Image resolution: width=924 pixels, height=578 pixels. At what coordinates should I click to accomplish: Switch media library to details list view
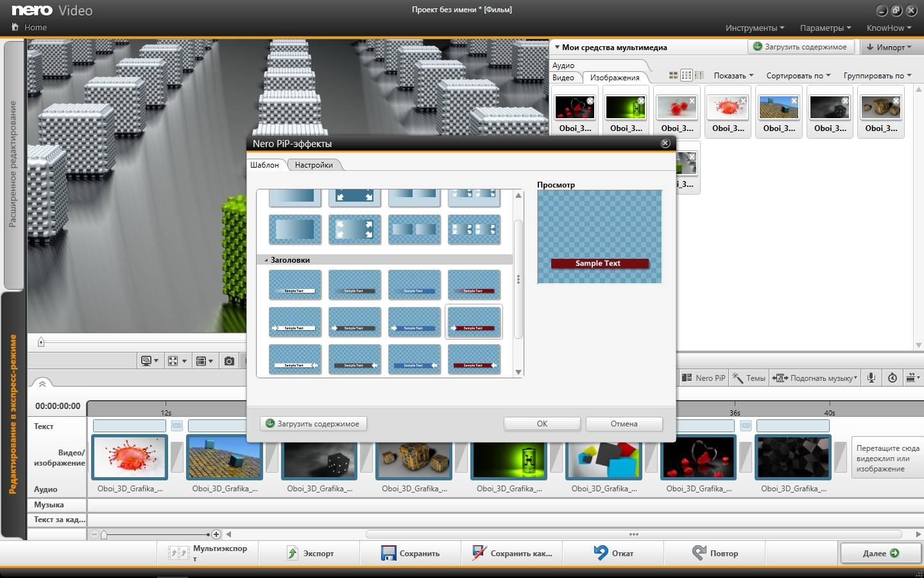coord(699,76)
